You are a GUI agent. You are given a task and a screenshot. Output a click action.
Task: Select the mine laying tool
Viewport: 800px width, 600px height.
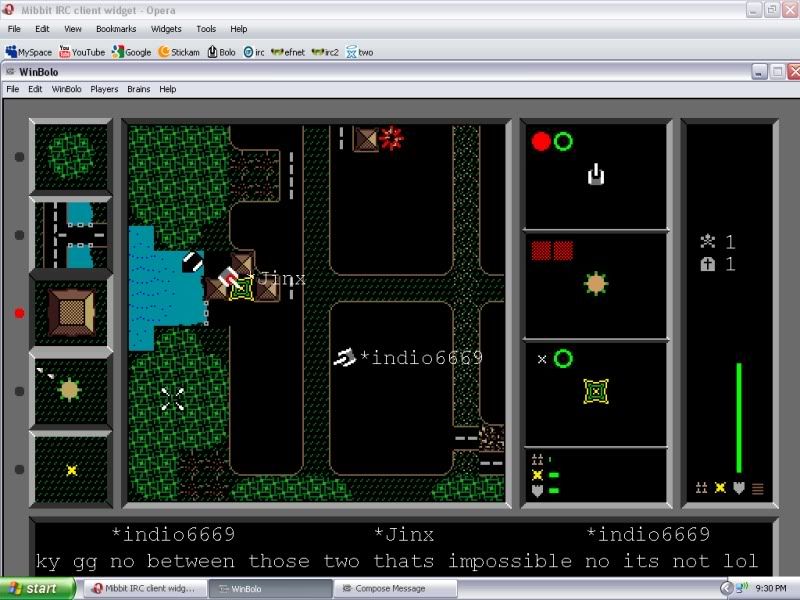pos(71,468)
